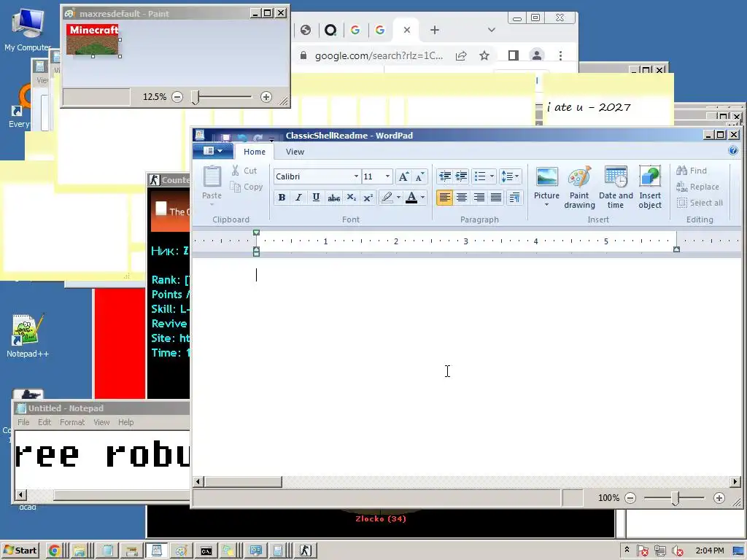Image resolution: width=747 pixels, height=560 pixels.
Task: Click the text highlight marker icon
Action: pyautogui.click(x=387, y=198)
